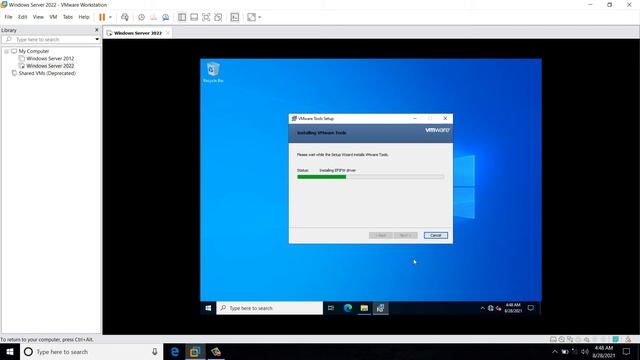Image resolution: width=640 pixels, height=360 pixels.
Task: Open the snapshot manager icon
Action: click(x=166, y=17)
